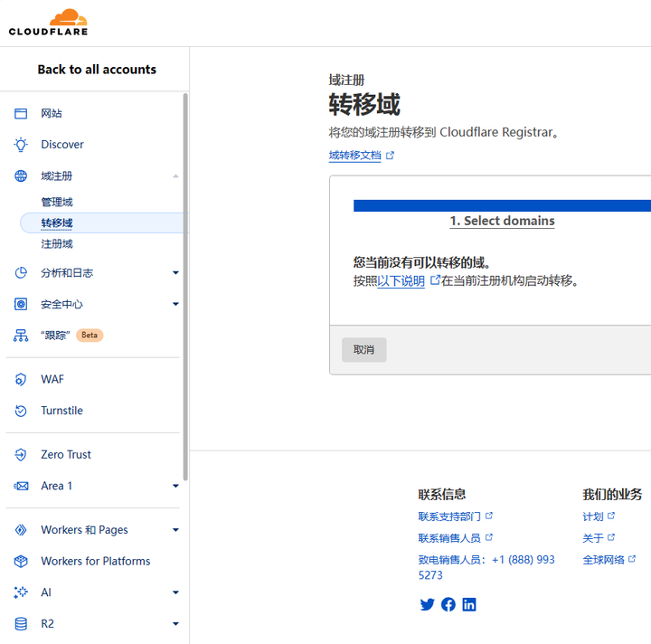651x644 pixels.
Task: Click the Cloudflare logo
Action: (x=48, y=23)
